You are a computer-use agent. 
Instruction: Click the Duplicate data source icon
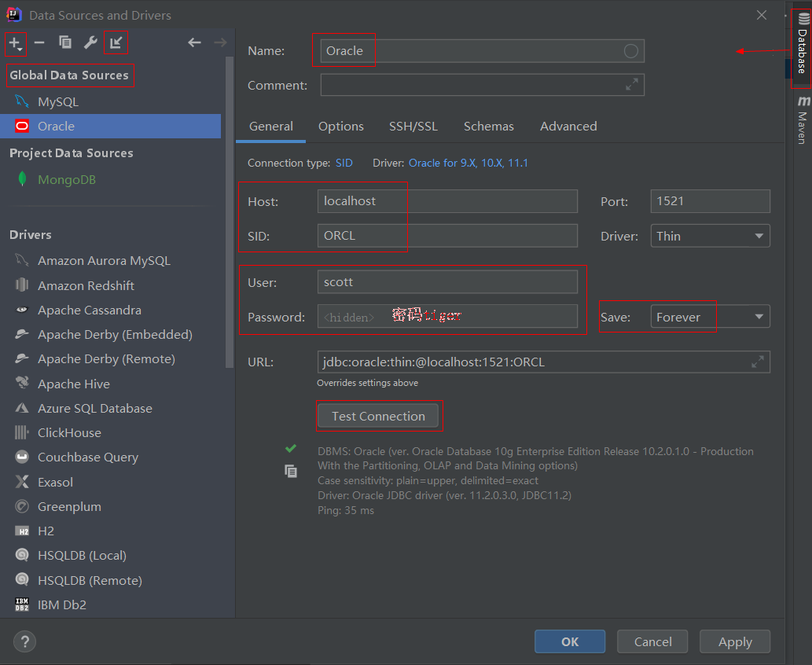[x=65, y=42]
